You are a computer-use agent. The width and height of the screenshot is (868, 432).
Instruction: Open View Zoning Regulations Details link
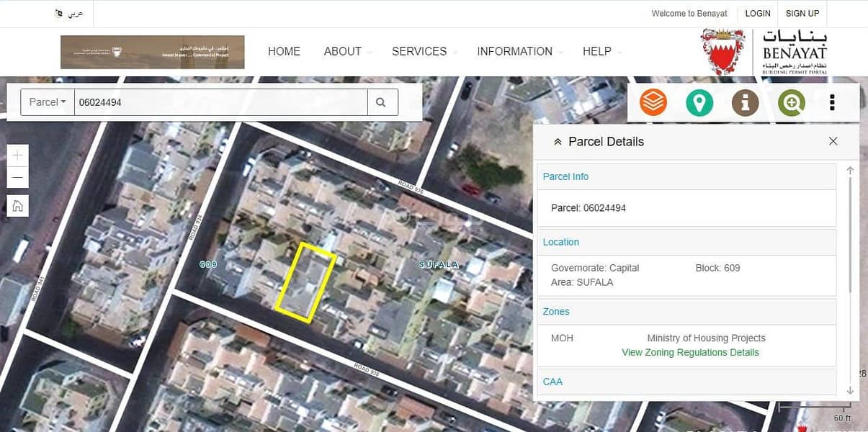coord(690,352)
